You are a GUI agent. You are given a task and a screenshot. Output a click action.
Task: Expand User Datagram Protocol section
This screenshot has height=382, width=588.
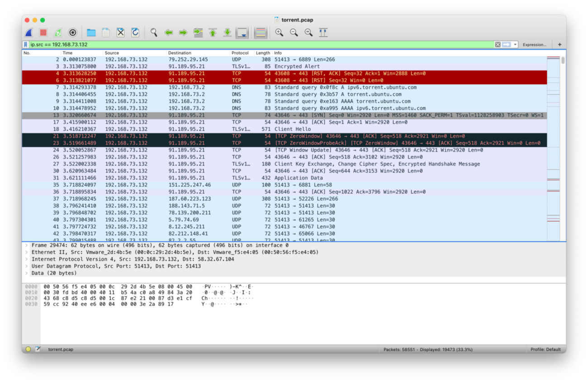point(27,267)
